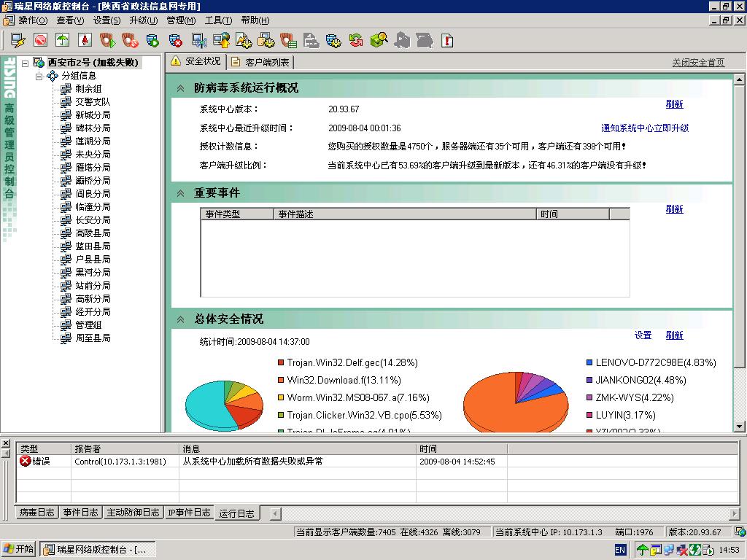The image size is (747, 560).
Task: Click the vertical scrollbar down arrow in main pane
Action: [x=739, y=427]
